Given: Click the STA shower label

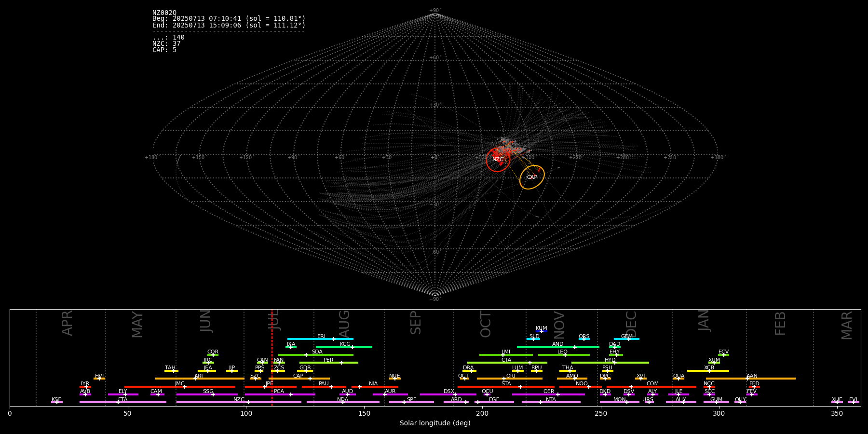Looking at the screenshot, I should pos(506,383).
